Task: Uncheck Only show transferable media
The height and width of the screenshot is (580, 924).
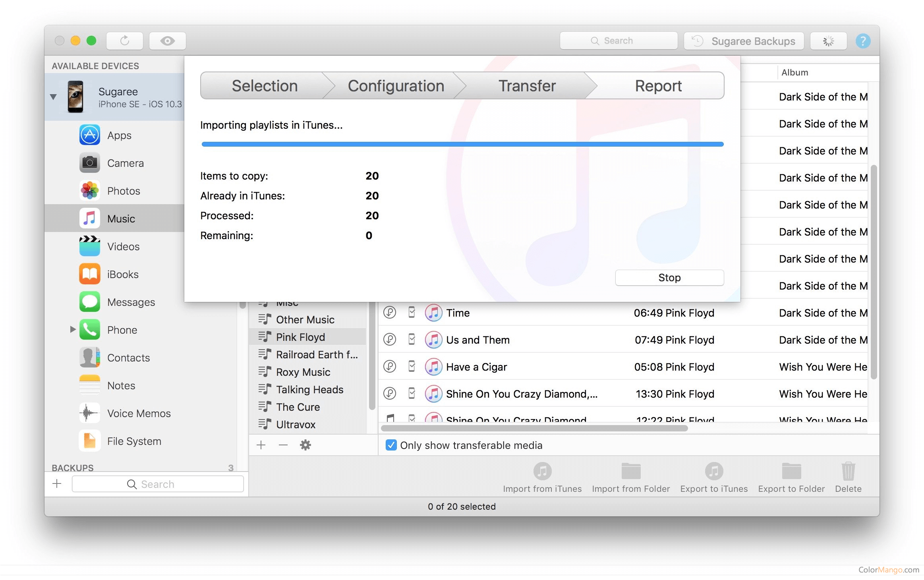Action: pyautogui.click(x=391, y=445)
